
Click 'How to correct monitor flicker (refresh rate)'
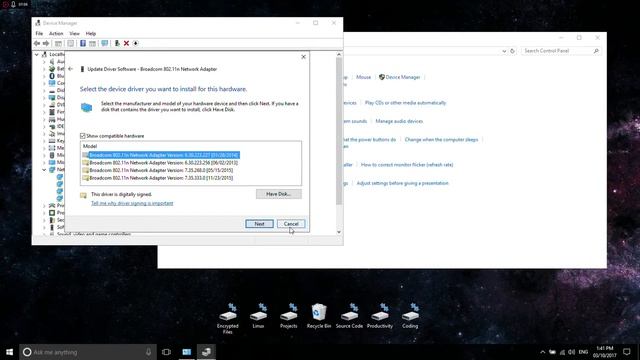point(407,165)
